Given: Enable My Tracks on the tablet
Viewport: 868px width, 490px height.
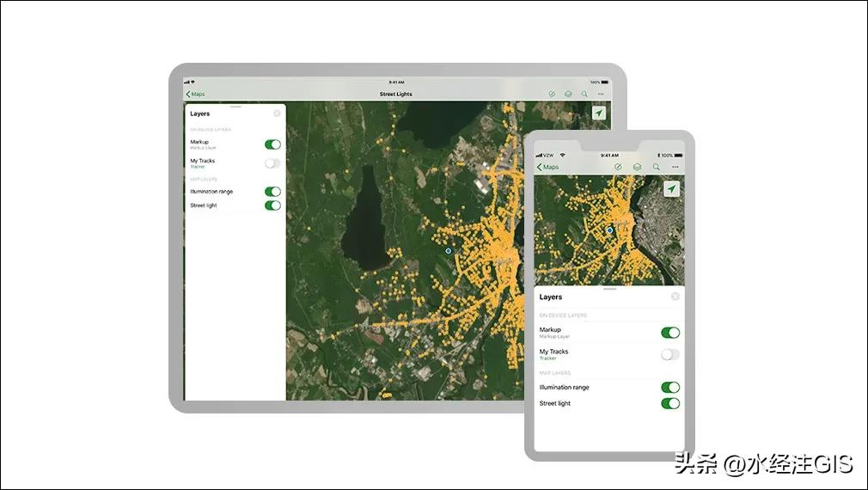Looking at the screenshot, I should (x=272, y=162).
